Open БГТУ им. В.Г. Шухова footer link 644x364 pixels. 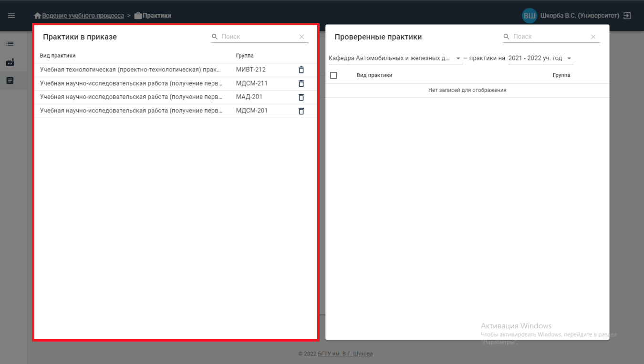click(345, 354)
